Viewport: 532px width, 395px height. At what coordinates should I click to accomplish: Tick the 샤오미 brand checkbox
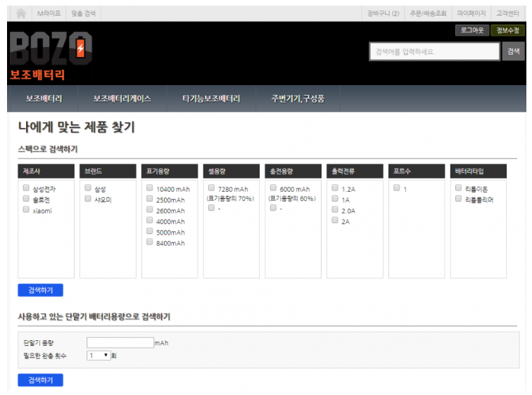[x=88, y=199]
